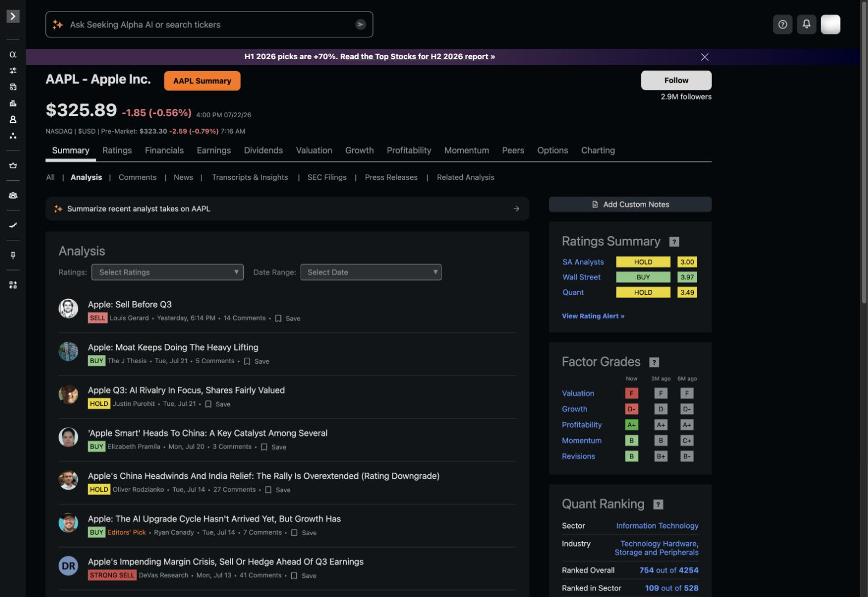The width and height of the screenshot is (868, 597).
Task: Click the pin icon in the sidebar
Action: (13, 255)
